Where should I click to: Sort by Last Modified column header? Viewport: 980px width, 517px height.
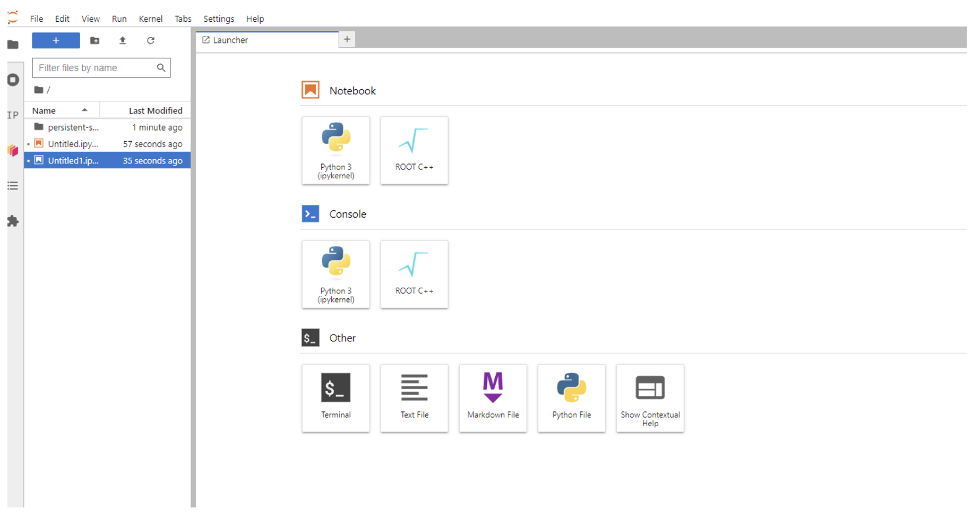pos(155,110)
